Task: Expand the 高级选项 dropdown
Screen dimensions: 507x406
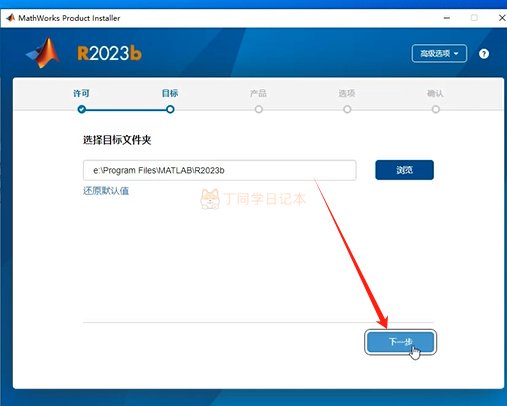Action: click(439, 53)
